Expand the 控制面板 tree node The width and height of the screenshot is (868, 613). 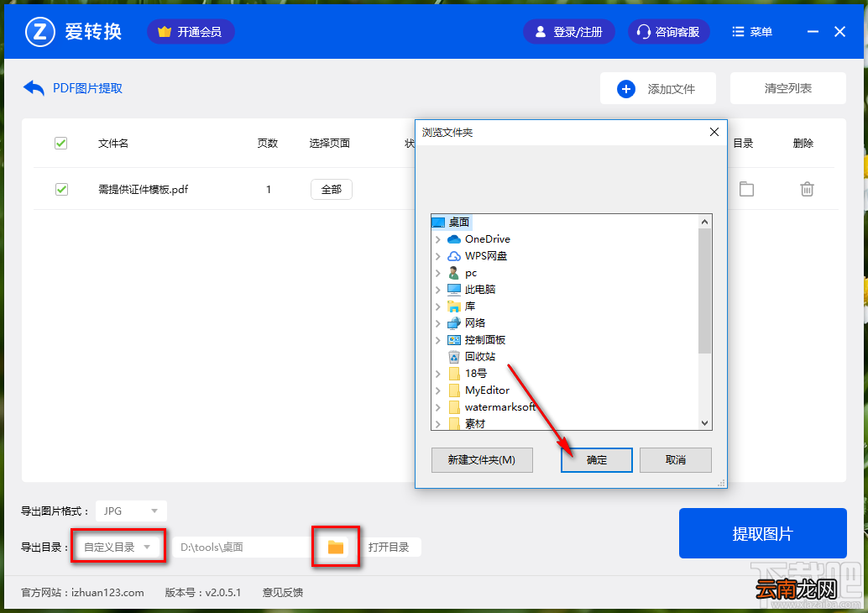coord(438,340)
